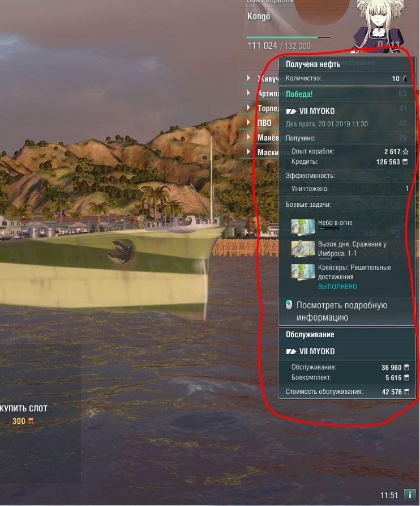Open Посмотреть подробную информацию link
The height and width of the screenshot is (506, 420).
[x=342, y=311]
